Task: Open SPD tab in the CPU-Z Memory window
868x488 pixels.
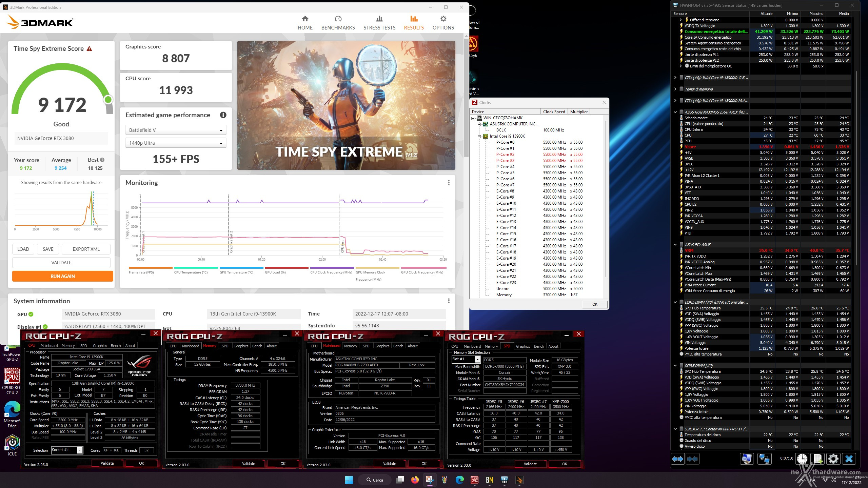Action: pos(225,346)
